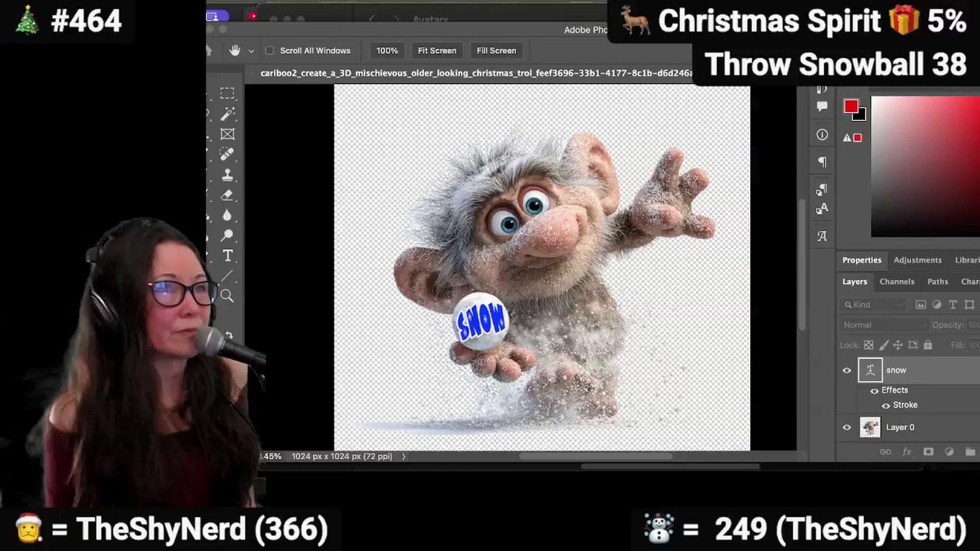Toggle visibility of the Stroke effect
The height and width of the screenshot is (551, 980).
tap(886, 406)
